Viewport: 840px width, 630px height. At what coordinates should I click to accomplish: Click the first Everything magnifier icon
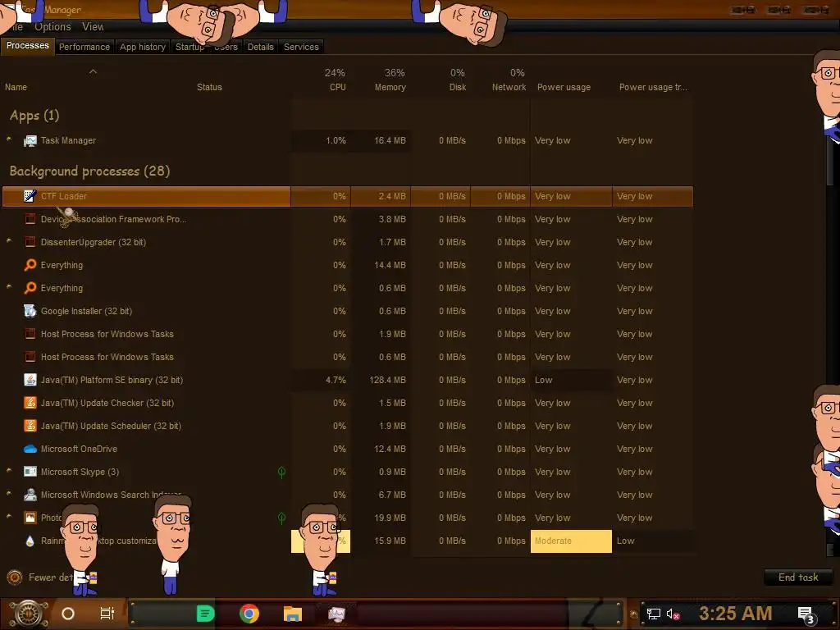pos(30,265)
